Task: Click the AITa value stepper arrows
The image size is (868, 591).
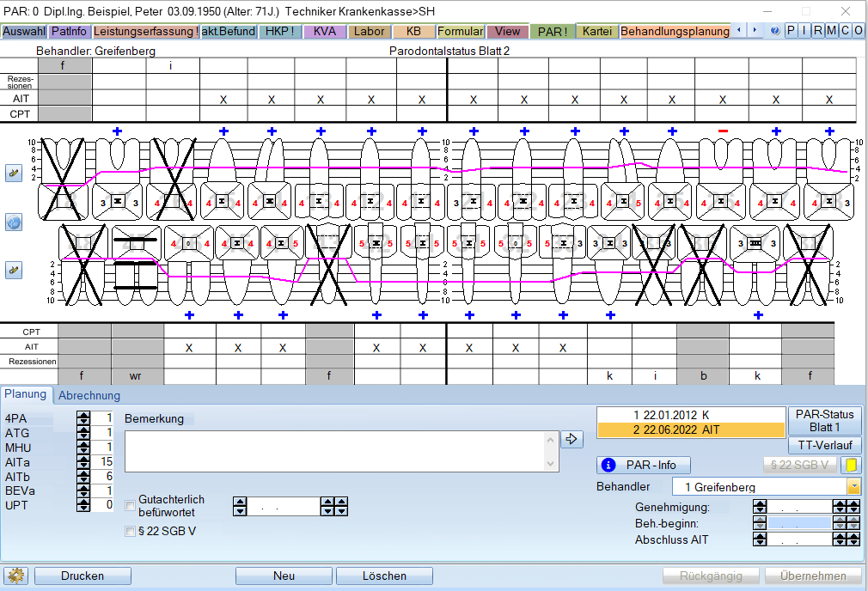Action: point(83,461)
